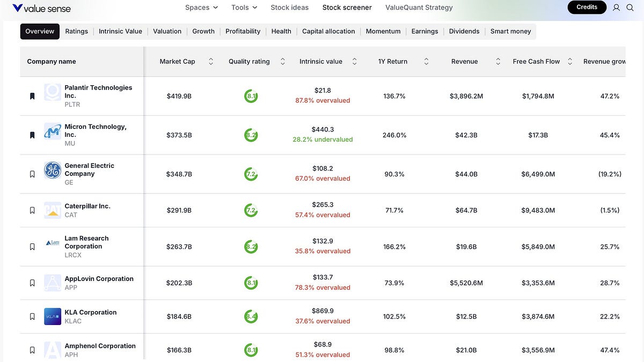The image size is (644, 362).
Task: Open the Stock ideas link
Action: [x=290, y=8]
